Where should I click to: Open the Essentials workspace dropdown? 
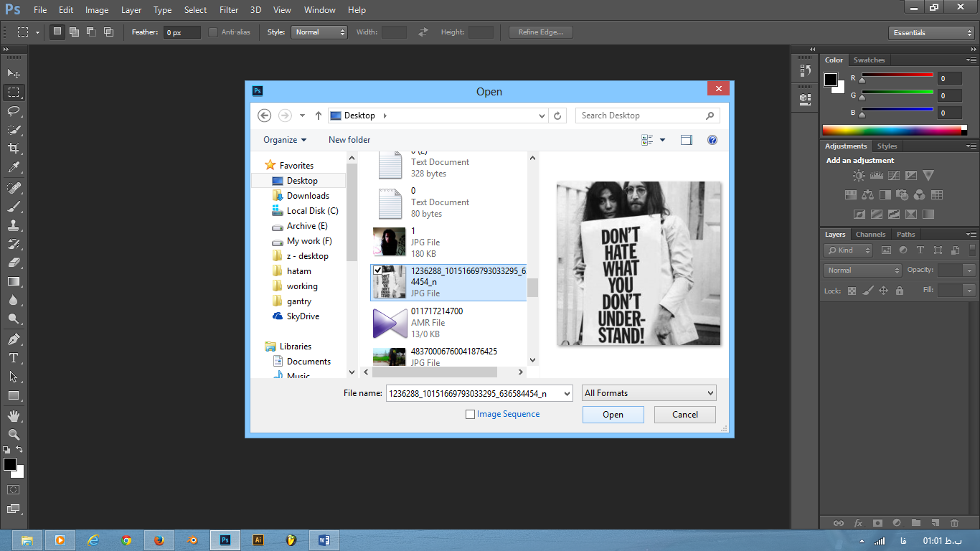pos(930,33)
